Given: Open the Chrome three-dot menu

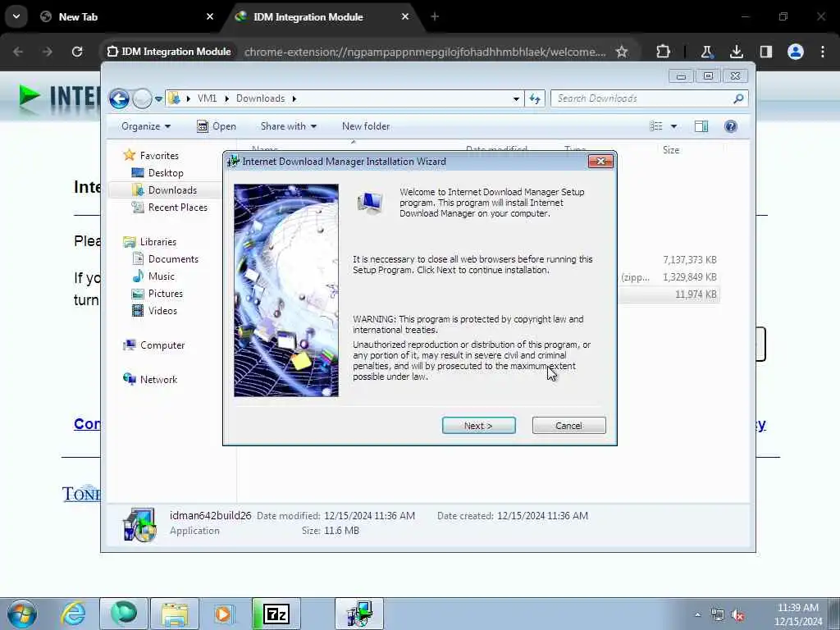Looking at the screenshot, I should 822,52.
